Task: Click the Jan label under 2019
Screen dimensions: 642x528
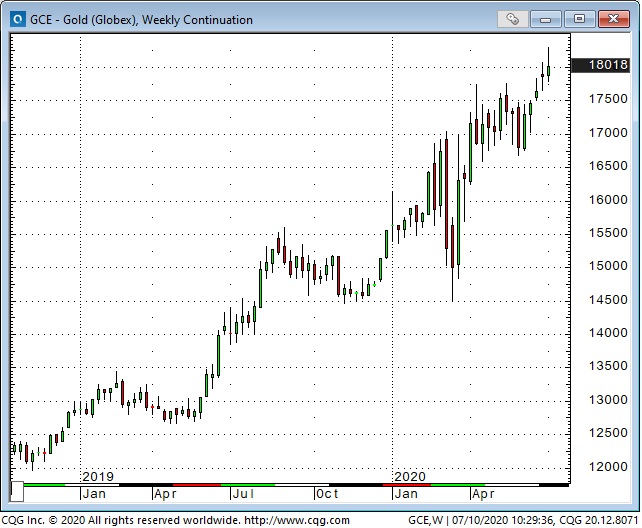Action: click(94, 494)
